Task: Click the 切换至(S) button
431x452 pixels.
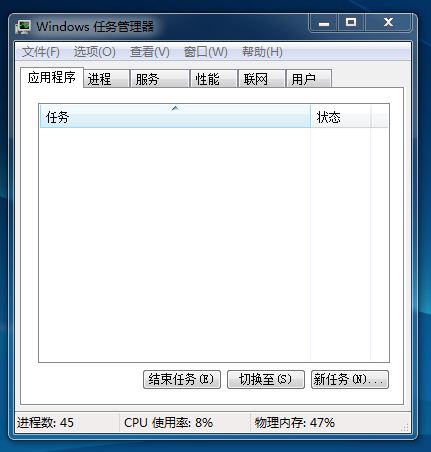Action: pyautogui.click(x=266, y=379)
